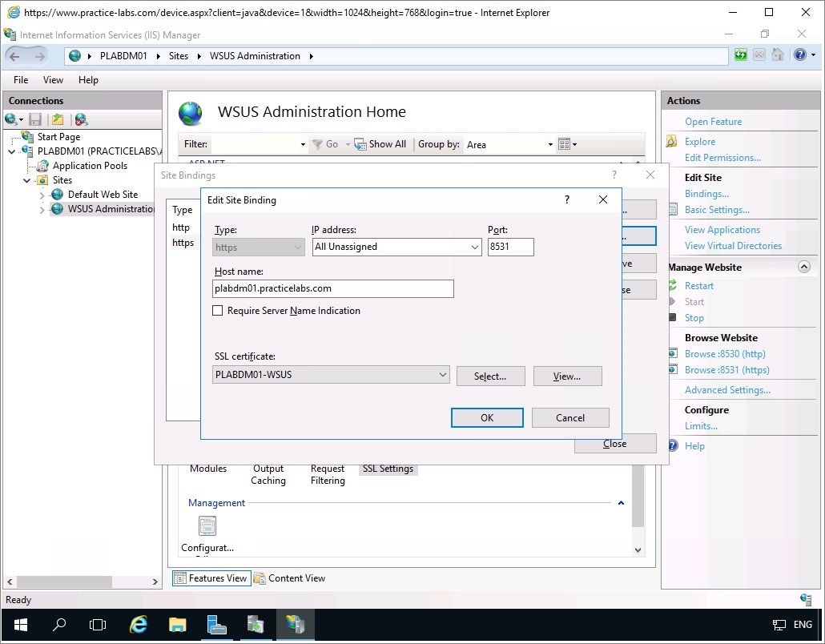Enable Require Server Name Indication checkbox
This screenshot has width=825, height=644.
[218, 311]
